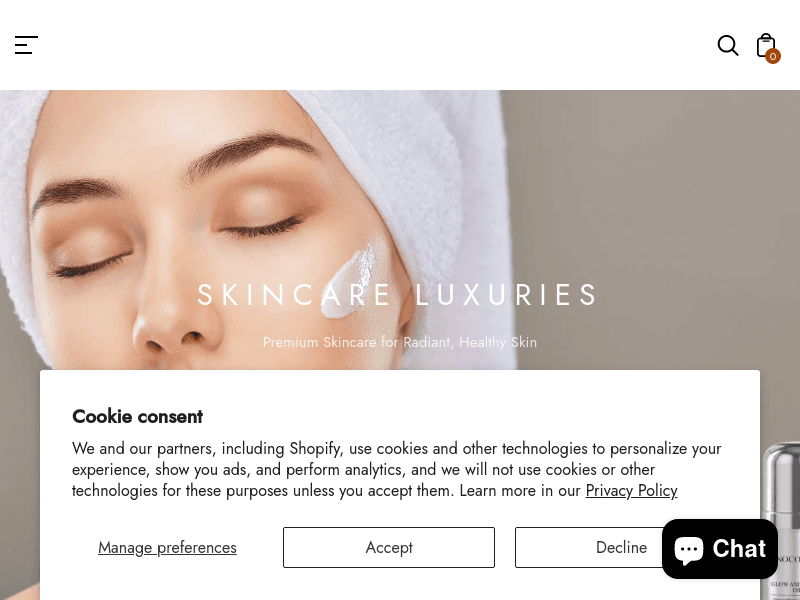800x600 pixels.
Task: Click the Premium Skincare subtitle text
Action: (399, 342)
